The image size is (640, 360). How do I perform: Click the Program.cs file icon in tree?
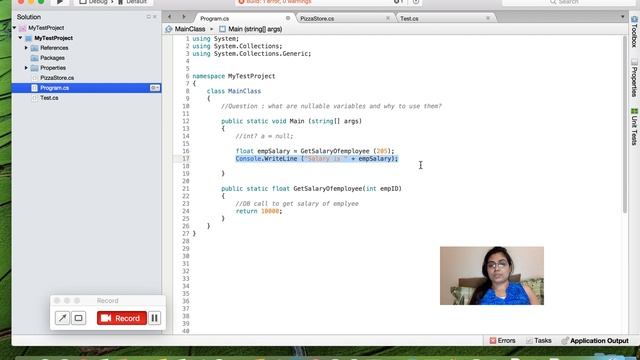pos(35,88)
